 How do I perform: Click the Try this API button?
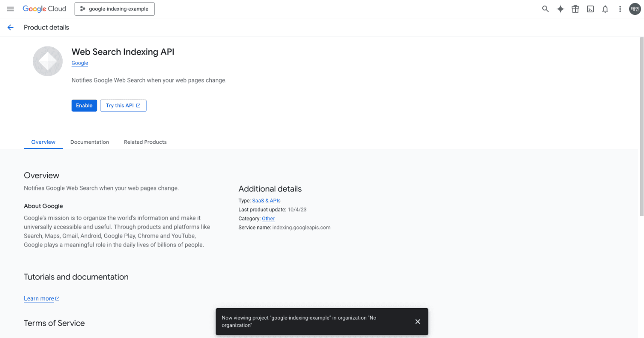123,106
